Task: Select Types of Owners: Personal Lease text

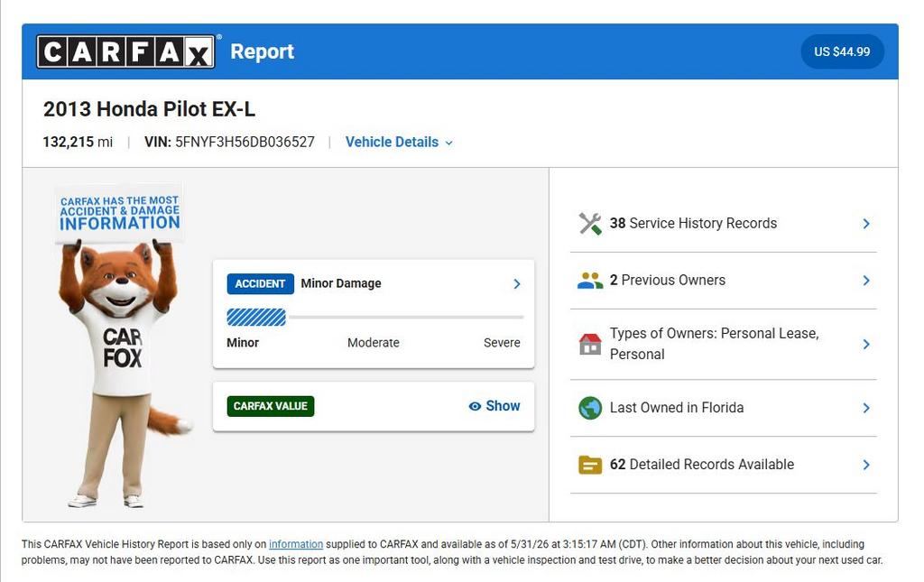Action: 715,344
